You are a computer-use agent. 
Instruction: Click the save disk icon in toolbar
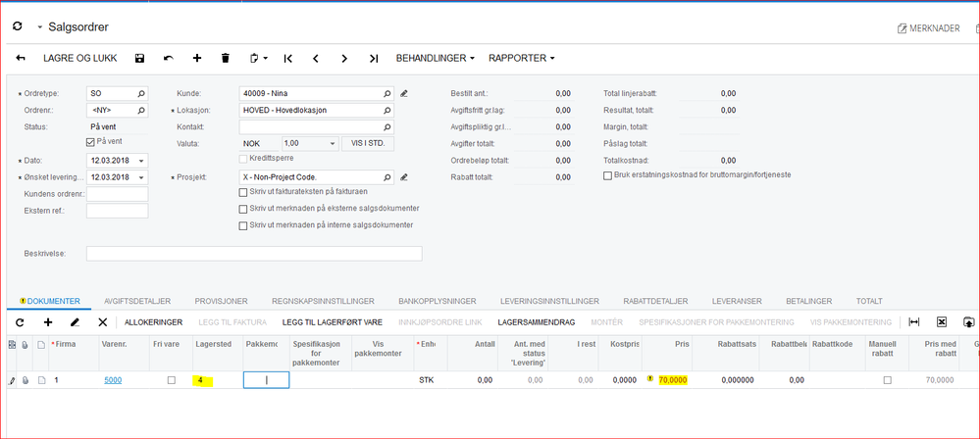(139, 59)
